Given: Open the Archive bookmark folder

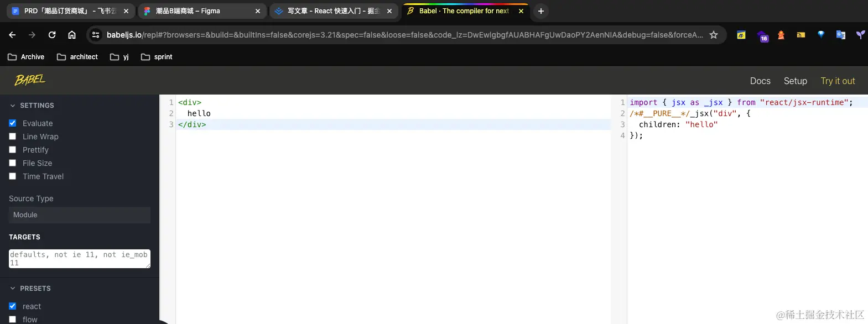Looking at the screenshot, I should pyautogui.click(x=26, y=57).
